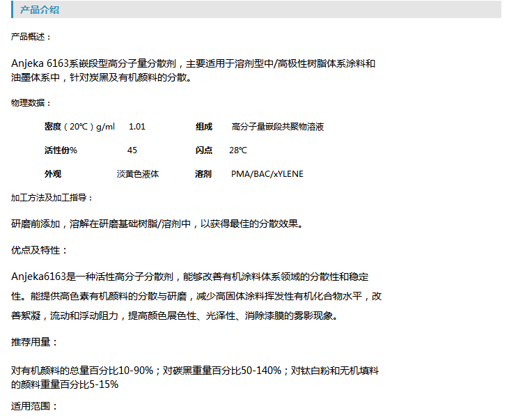The height and width of the screenshot is (420, 509).
Task: Click the 加工方法及加工指导 heading
Action: pos(52,198)
